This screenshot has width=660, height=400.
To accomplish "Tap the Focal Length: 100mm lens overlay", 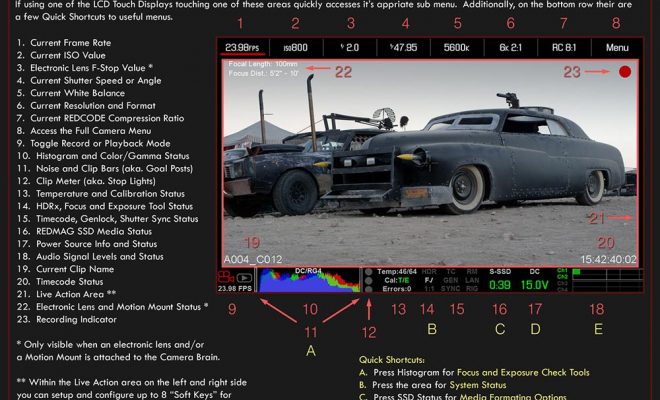I will coord(263,64).
